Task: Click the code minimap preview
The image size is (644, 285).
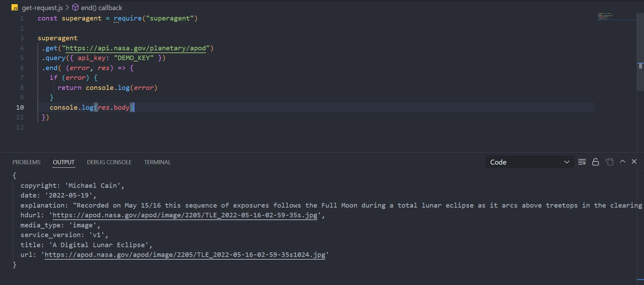Action: (x=605, y=16)
